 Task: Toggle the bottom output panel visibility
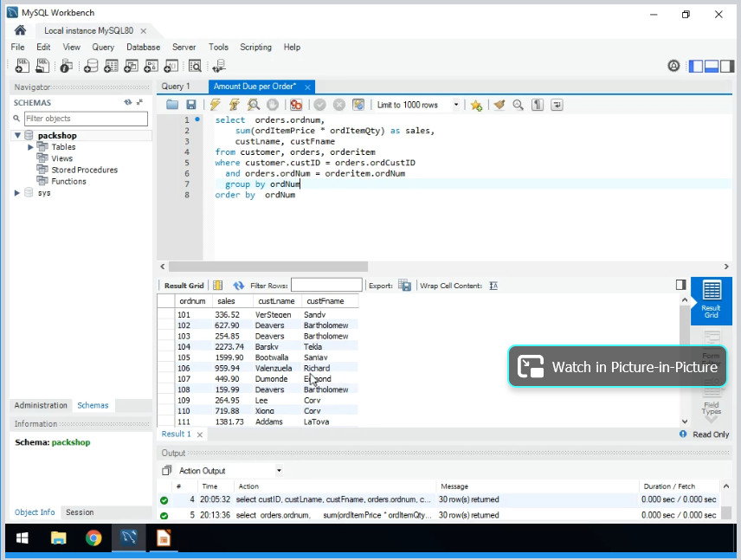click(x=712, y=66)
